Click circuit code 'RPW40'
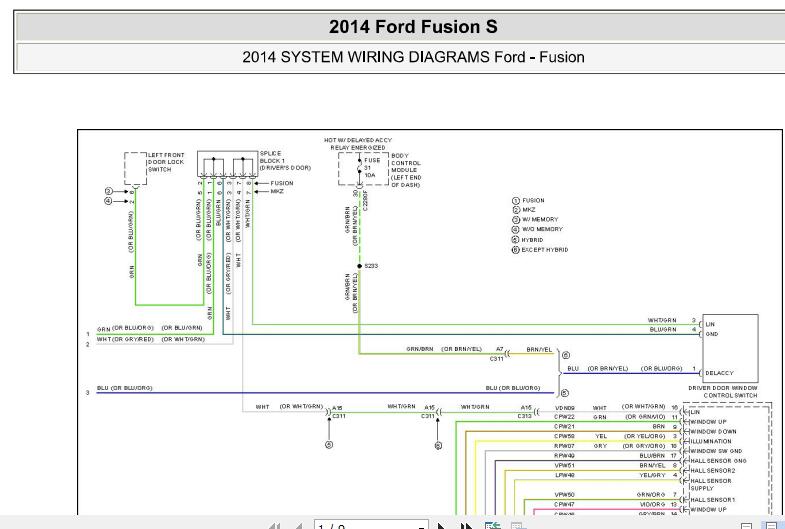The width and height of the screenshot is (785, 529). 564,455
